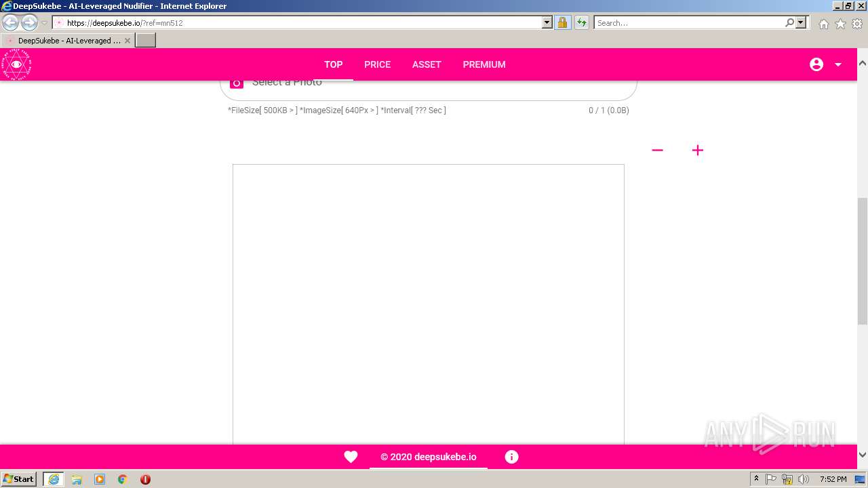Click the account profile icon
This screenshot has width=868, height=488.
coord(816,64)
